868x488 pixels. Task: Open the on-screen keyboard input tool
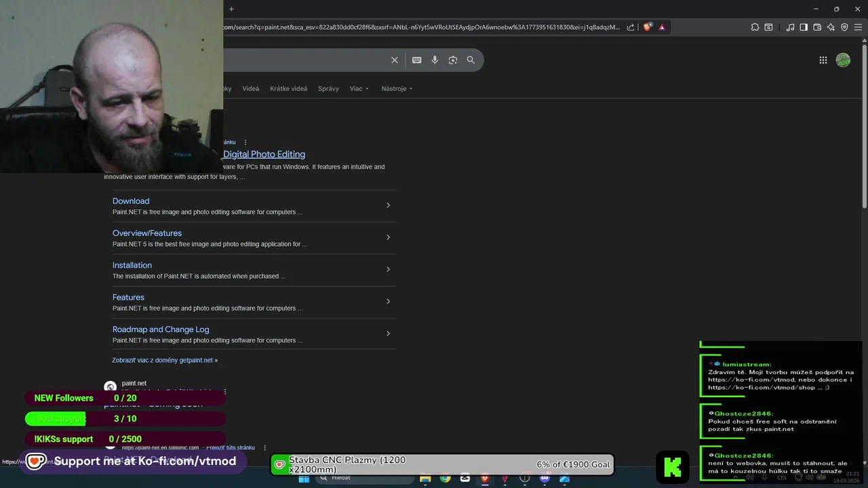pyautogui.click(x=417, y=60)
